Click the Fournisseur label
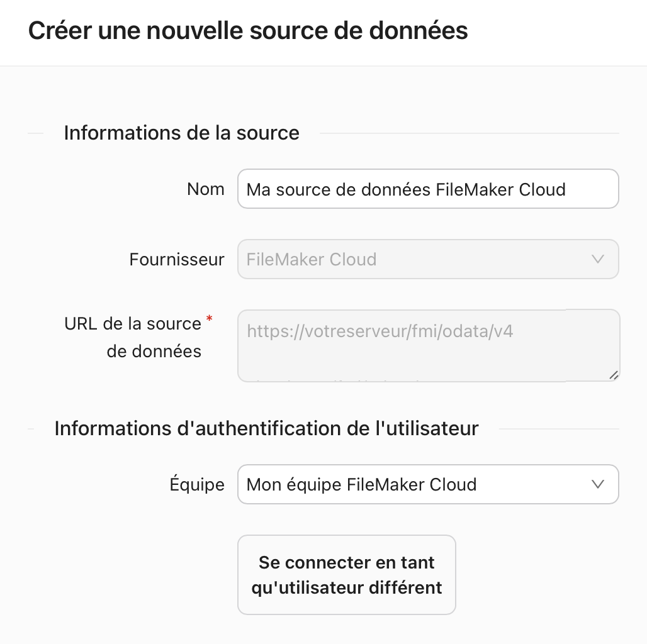The image size is (647, 644). (x=177, y=259)
